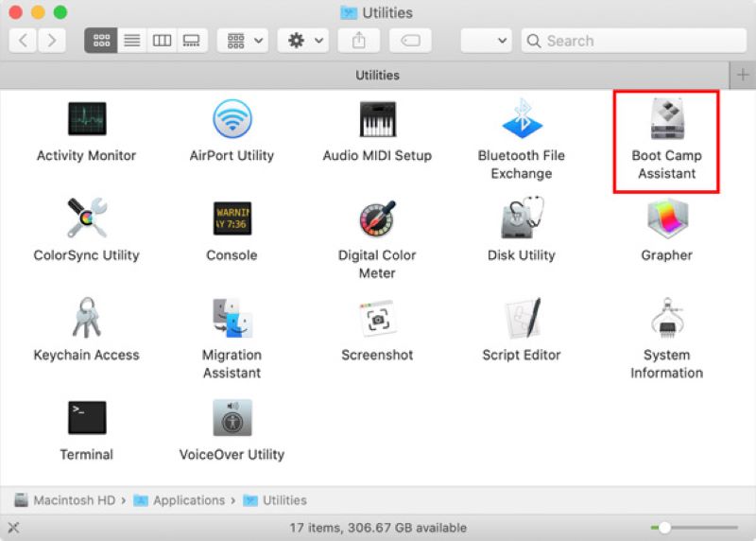Screen dimensions: 756x541
Task: Switch to list view
Action: click(131, 40)
